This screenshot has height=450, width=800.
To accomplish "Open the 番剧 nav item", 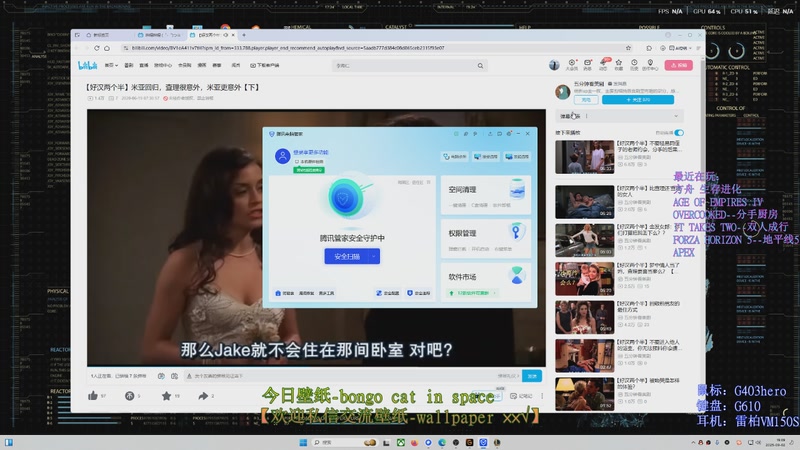I will [129, 65].
